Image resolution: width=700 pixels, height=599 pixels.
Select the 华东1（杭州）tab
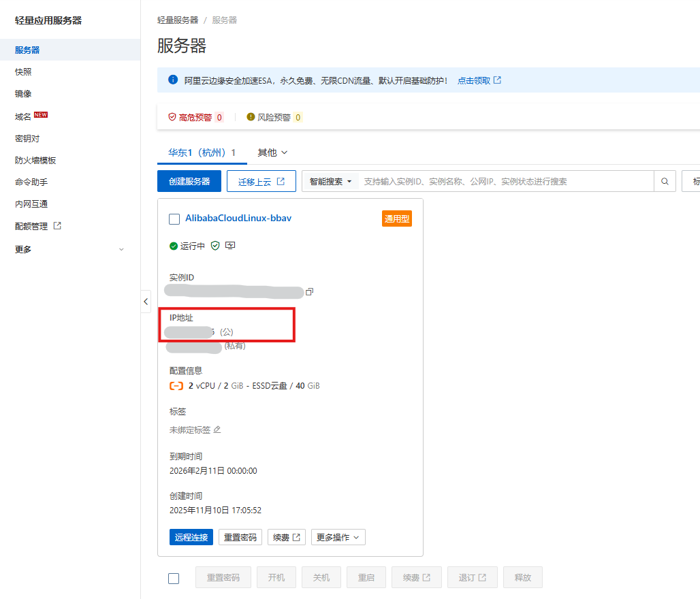pos(202,152)
